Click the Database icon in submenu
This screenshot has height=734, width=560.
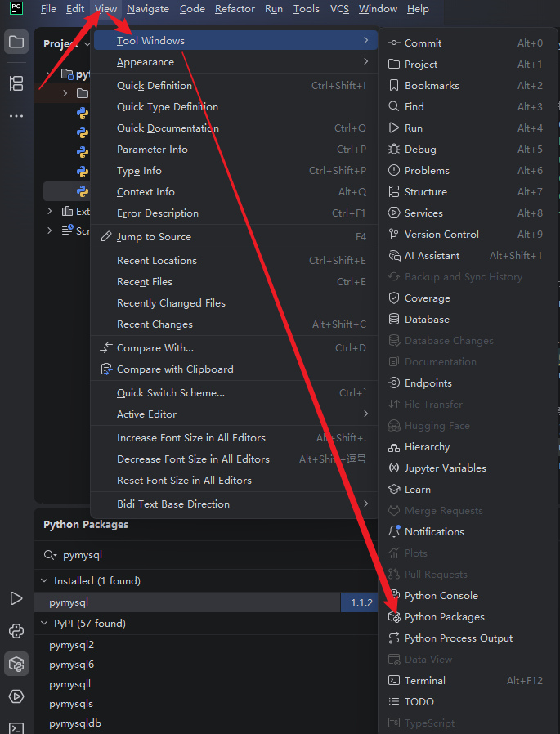pyautogui.click(x=394, y=320)
